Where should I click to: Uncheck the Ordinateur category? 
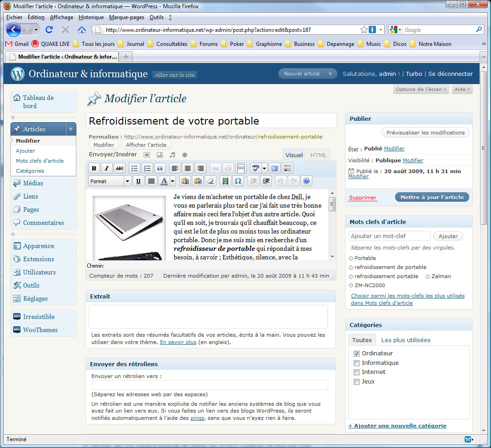[x=356, y=353]
